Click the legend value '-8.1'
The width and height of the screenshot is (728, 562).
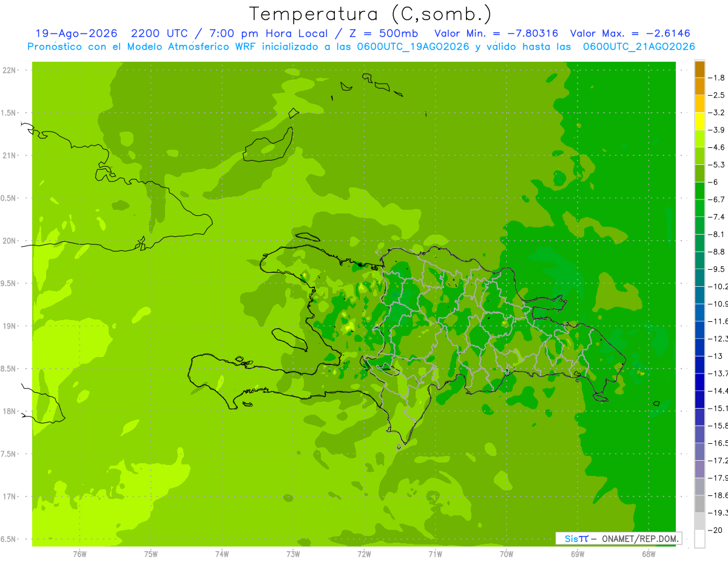click(x=718, y=234)
